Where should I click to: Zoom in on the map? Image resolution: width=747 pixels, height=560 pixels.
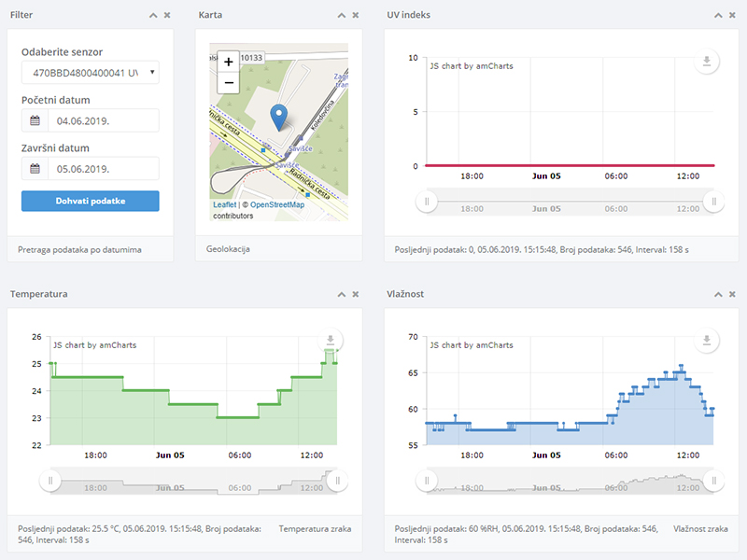[x=229, y=61]
